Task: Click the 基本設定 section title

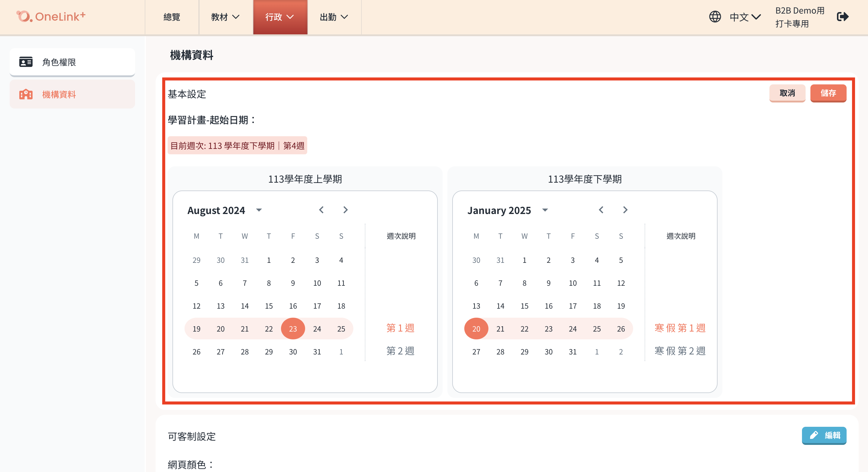Action: [187, 94]
